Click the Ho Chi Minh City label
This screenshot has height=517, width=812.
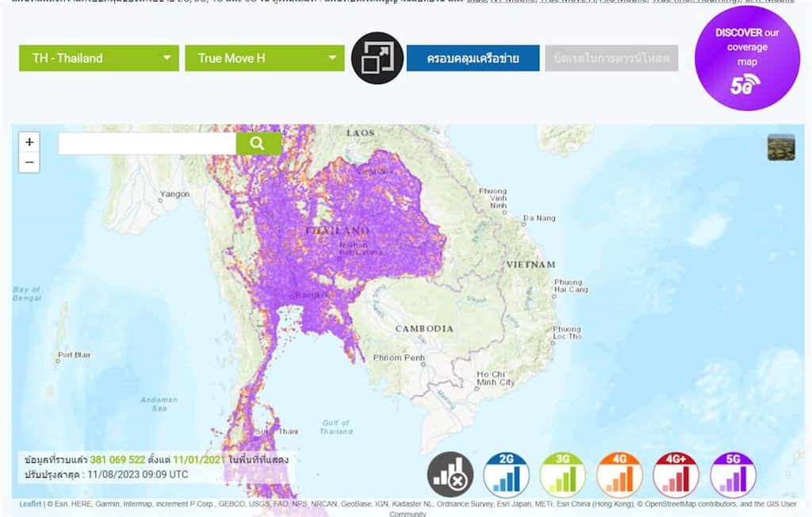[496, 378]
